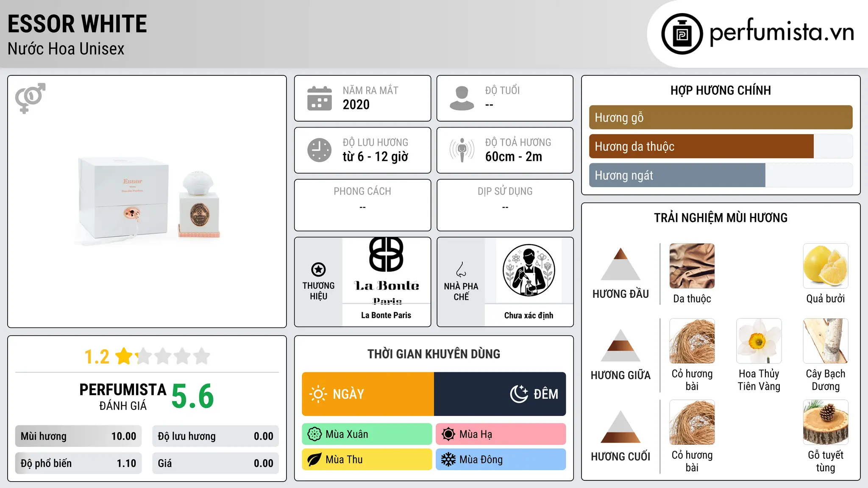Click the Perfumista score 5.6
The height and width of the screenshot is (488, 868).
[x=193, y=396]
